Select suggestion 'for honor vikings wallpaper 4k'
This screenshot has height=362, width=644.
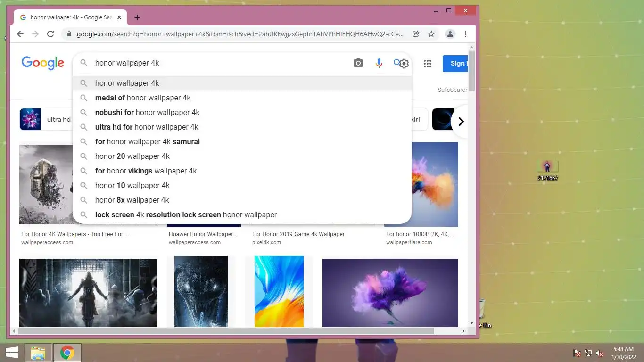(x=242, y=171)
